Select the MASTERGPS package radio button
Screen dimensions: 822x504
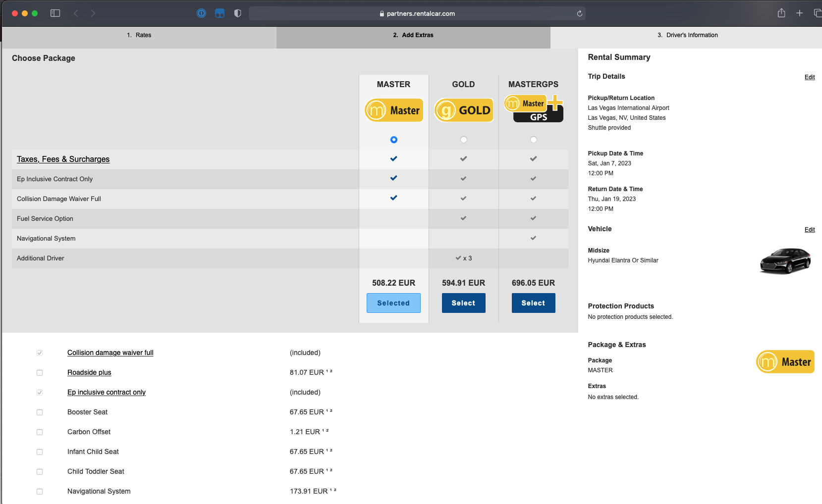click(x=534, y=140)
